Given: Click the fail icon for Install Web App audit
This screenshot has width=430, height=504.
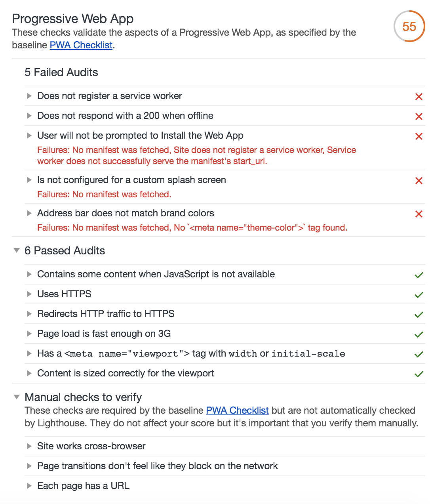Looking at the screenshot, I should tap(419, 136).
